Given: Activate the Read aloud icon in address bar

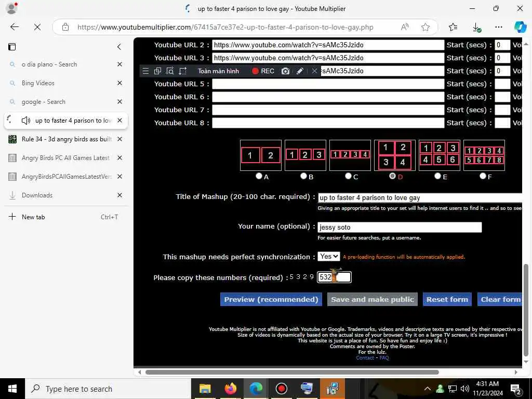Looking at the screenshot, I should point(404,27).
